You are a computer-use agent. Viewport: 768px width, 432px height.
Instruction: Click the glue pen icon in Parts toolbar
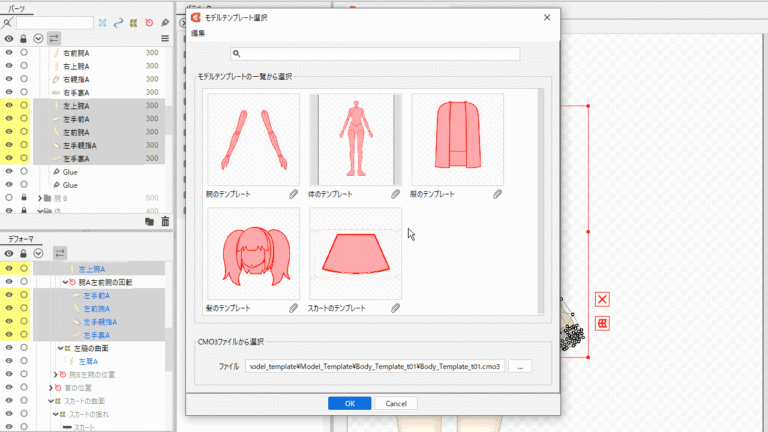coord(165,23)
